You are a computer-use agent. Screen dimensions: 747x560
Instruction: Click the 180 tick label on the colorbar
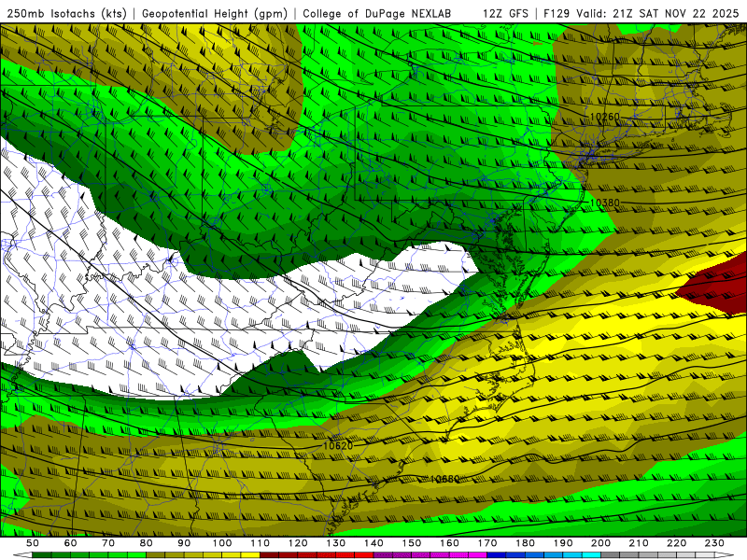[525, 543]
